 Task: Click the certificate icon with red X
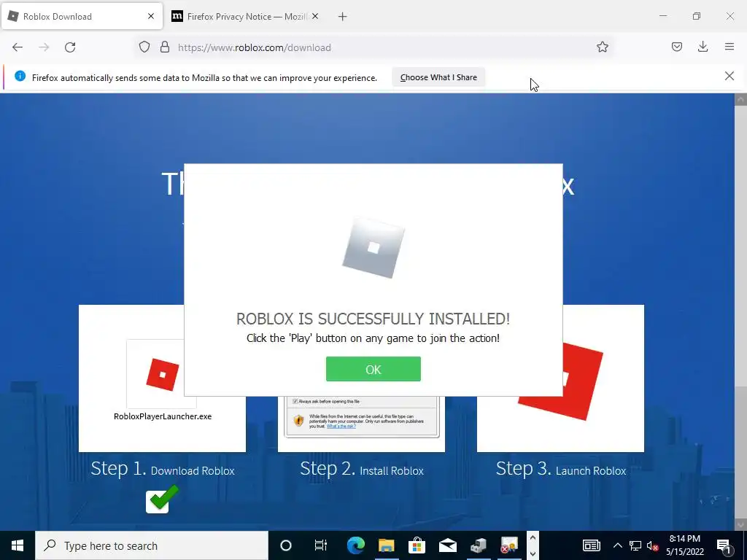(x=508, y=545)
